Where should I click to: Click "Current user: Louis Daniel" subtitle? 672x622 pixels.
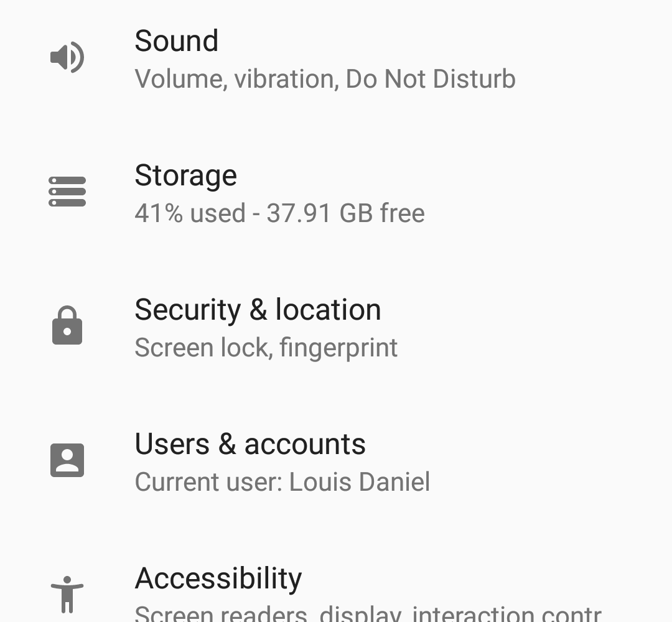click(x=282, y=483)
